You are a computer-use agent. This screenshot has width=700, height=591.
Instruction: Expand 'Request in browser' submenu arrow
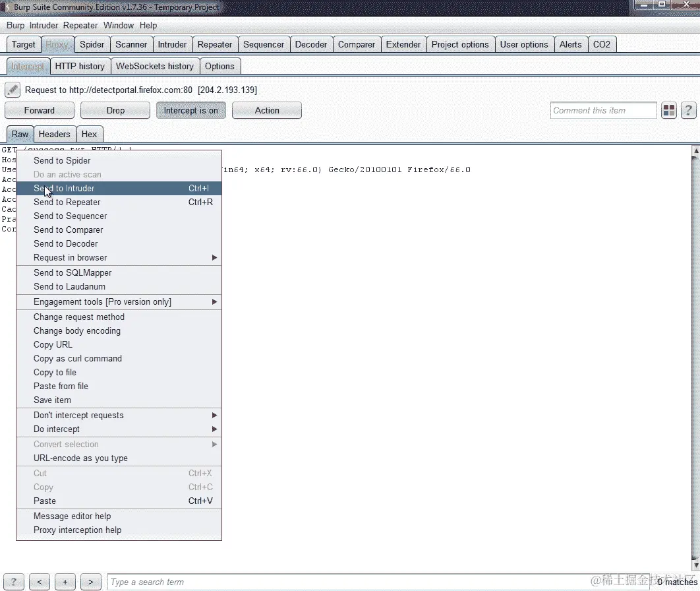(x=214, y=257)
